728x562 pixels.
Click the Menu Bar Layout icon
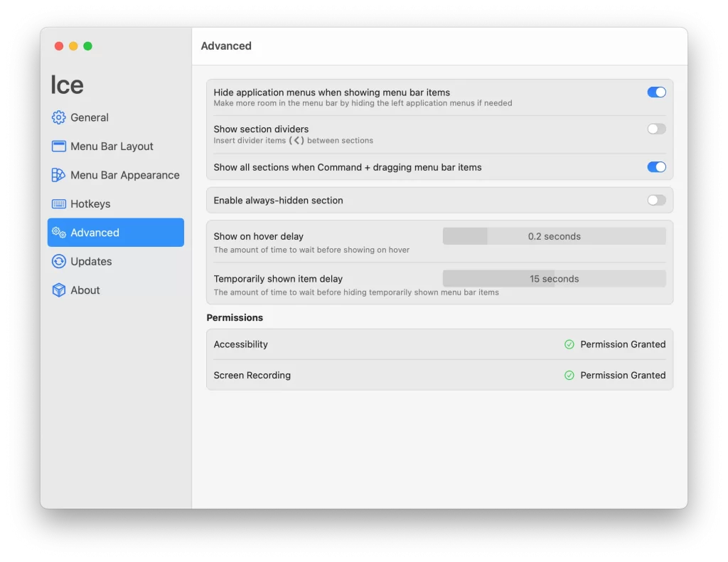58,147
